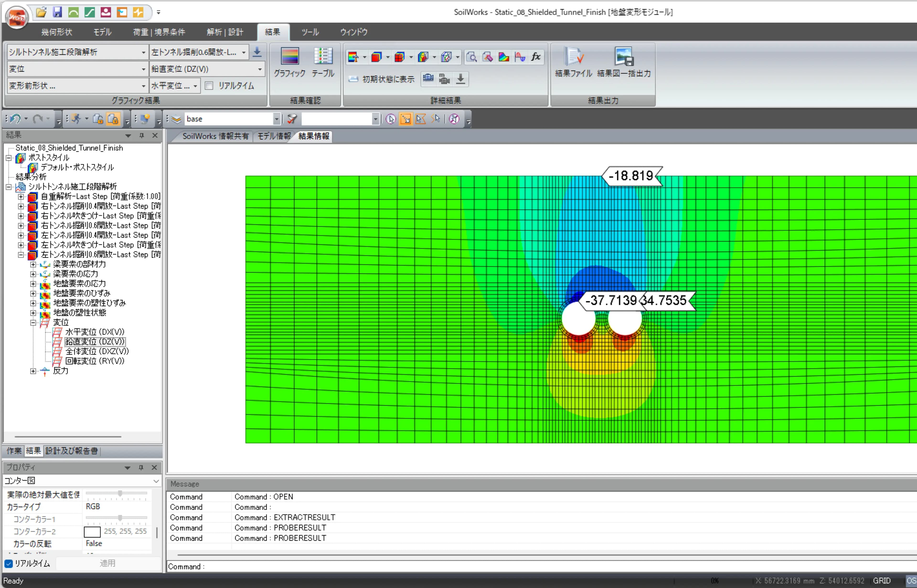This screenshot has width=917, height=588.
Task: Switch to the 幾何形状 ribbon tab
Action: [x=57, y=32]
